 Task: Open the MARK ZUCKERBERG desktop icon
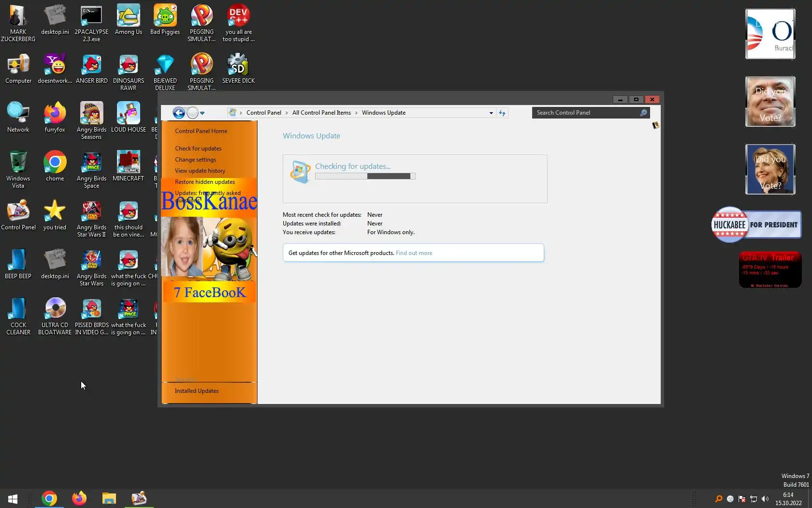tap(18, 23)
